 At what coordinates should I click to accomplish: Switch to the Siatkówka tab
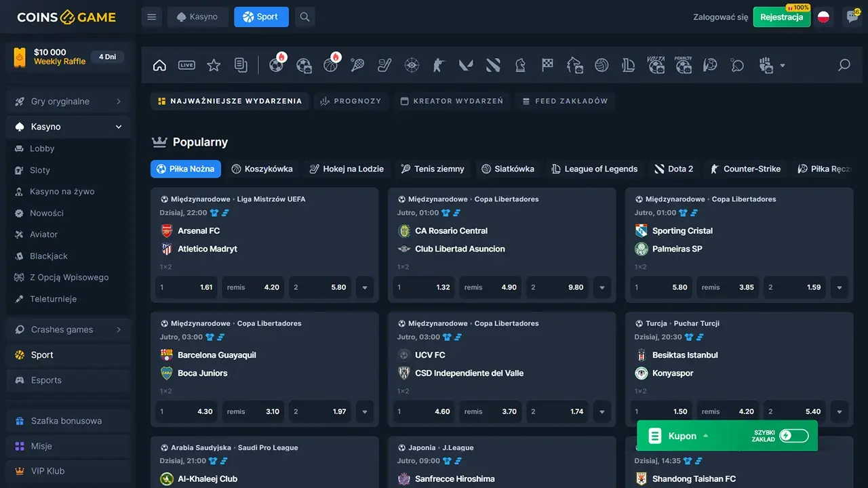(x=508, y=169)
